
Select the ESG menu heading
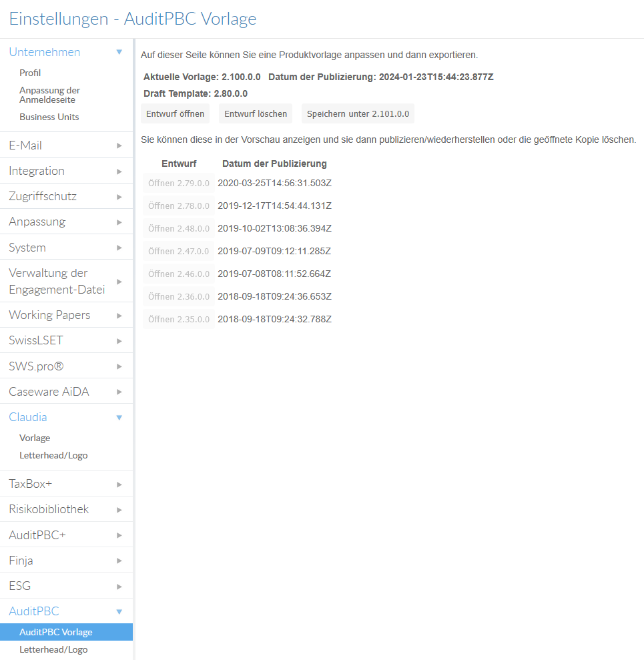[20, 586]
